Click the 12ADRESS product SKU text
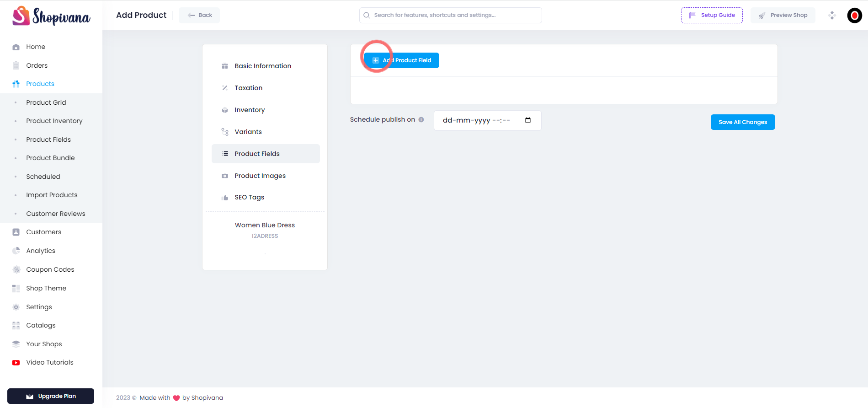868x408 pixels. tap(265, 236)
